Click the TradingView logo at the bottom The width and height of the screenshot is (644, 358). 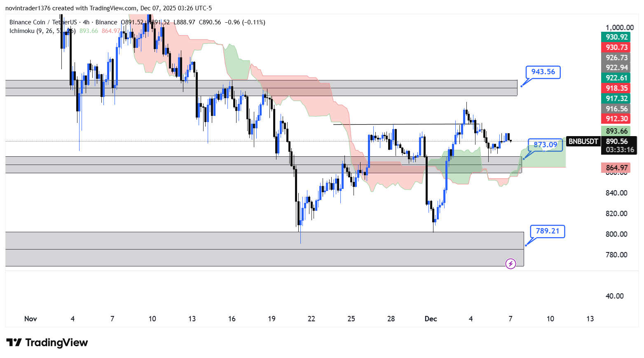47,343
